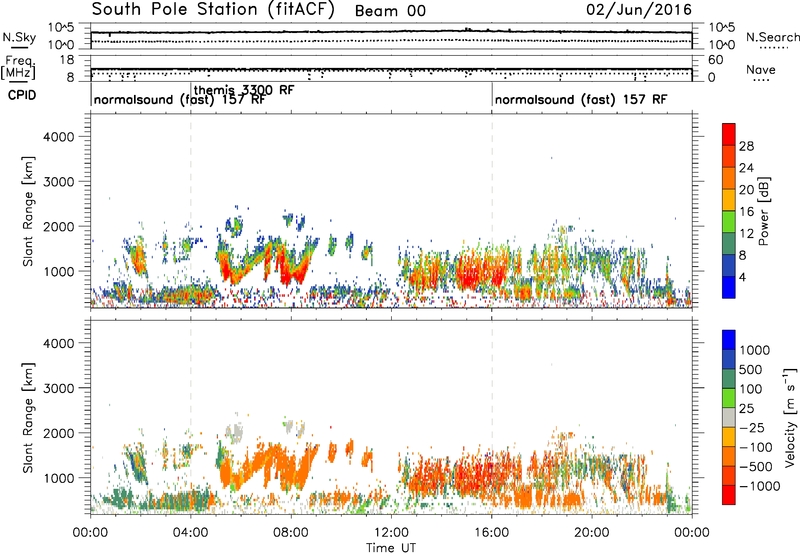Click normalsound (fast) 157 RF label starting at 00:00
Image resolution: width=800 pixels, height=554 pixels.
pos(179,99)
